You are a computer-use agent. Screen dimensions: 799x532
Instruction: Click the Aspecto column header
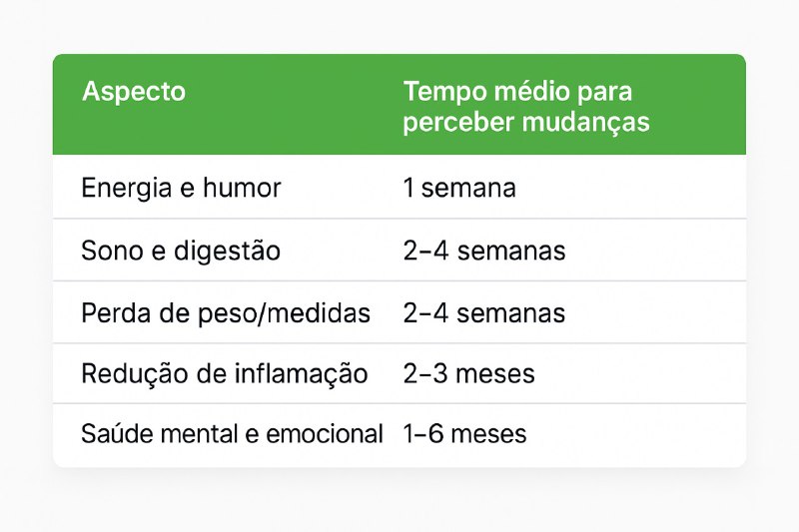coord(134,92)
